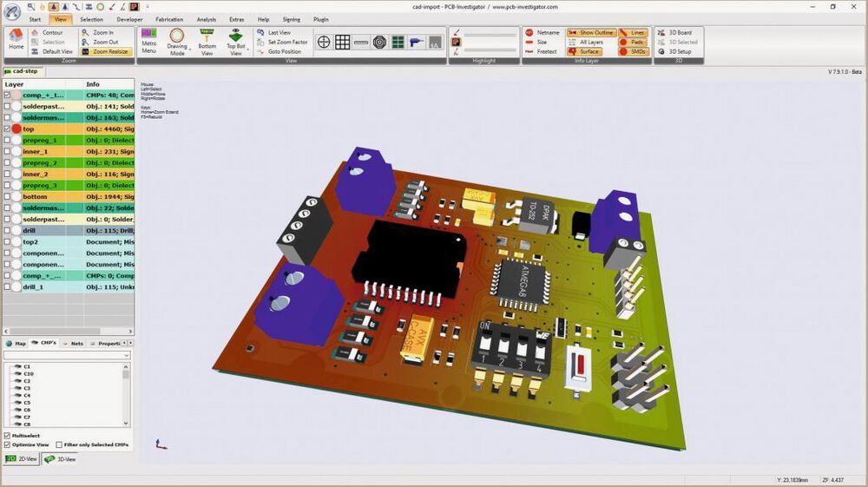Uncheck the top layer checkbox

point(7,128)
